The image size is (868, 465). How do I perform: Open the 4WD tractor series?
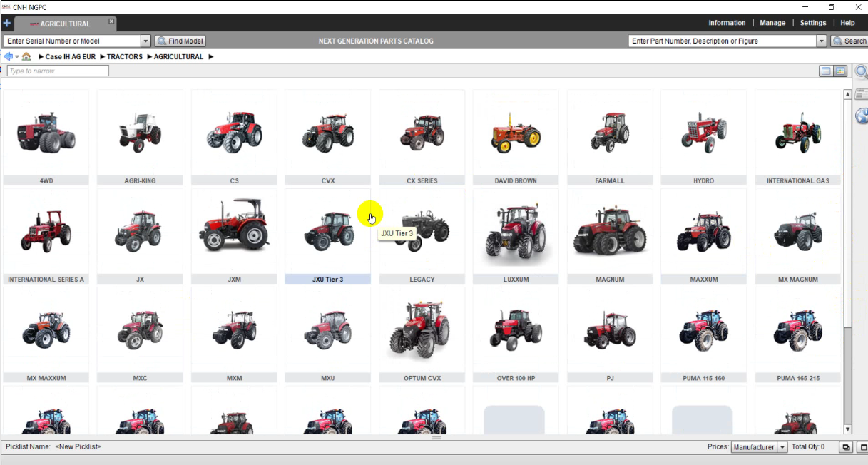click(x=46, y=137)
